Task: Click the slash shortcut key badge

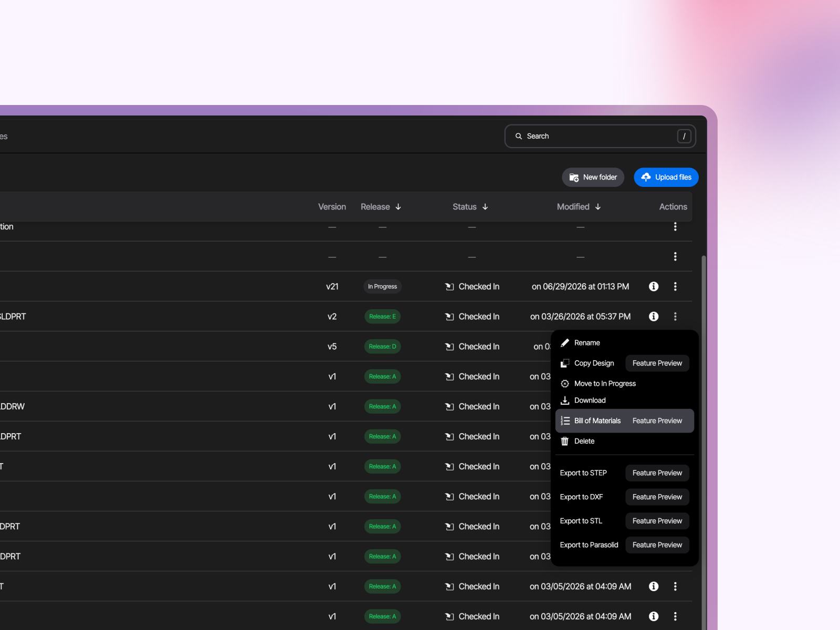Action: click(684, 136)
